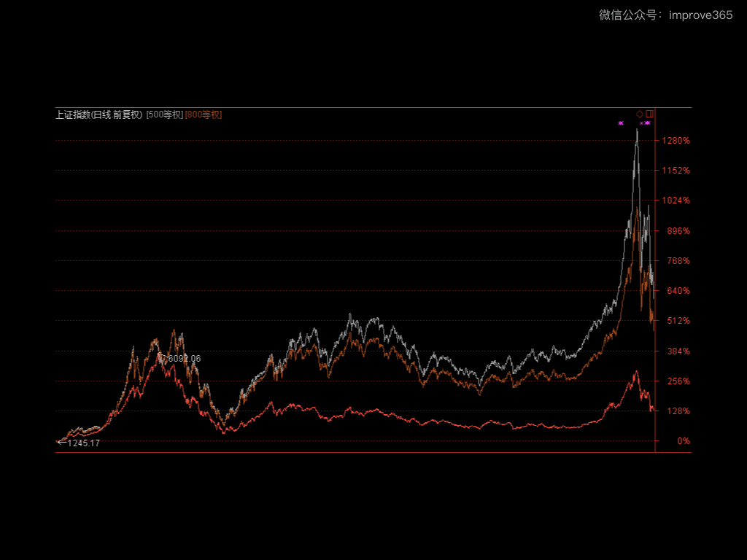Click the red split-panel square icon
Image resolution: width=747 pixels, height=560 pixels.
[649, 114]
